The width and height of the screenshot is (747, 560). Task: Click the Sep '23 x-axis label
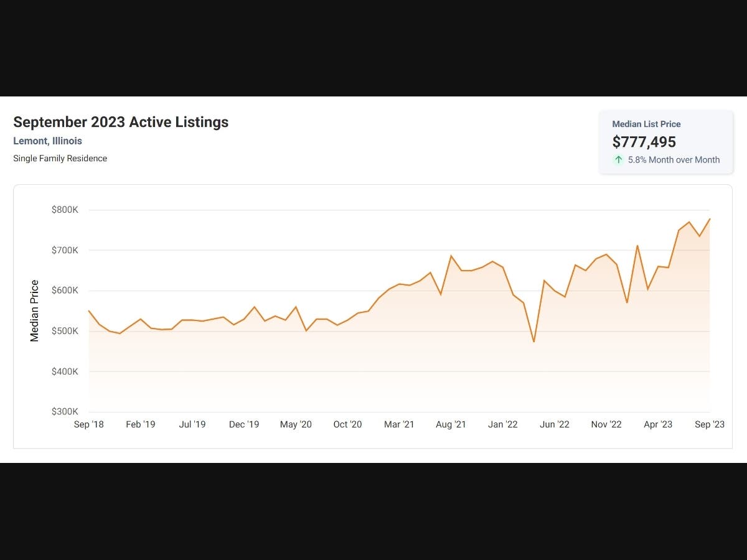[710, 424]
